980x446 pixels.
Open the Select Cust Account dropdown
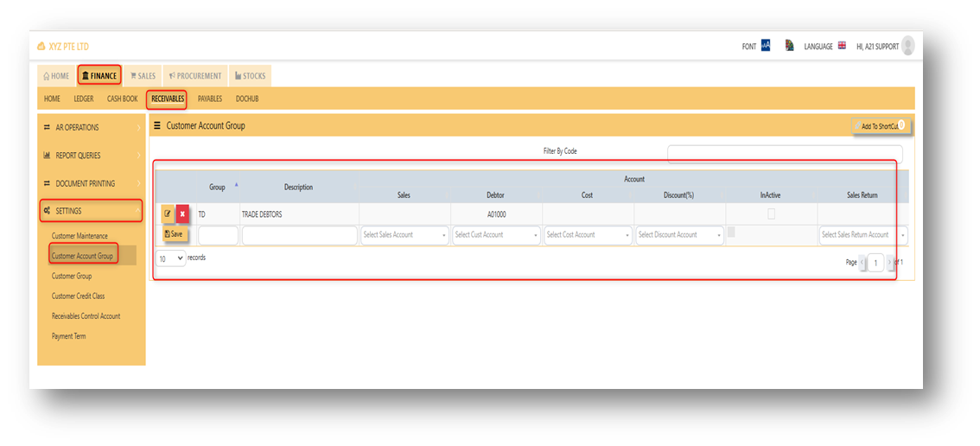pyautogui.click(x=496, y=235)
